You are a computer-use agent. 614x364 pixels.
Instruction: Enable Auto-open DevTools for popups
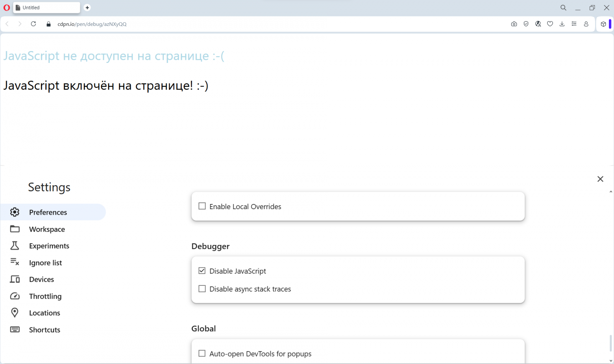pyautogui.click(x=202, y=353)
